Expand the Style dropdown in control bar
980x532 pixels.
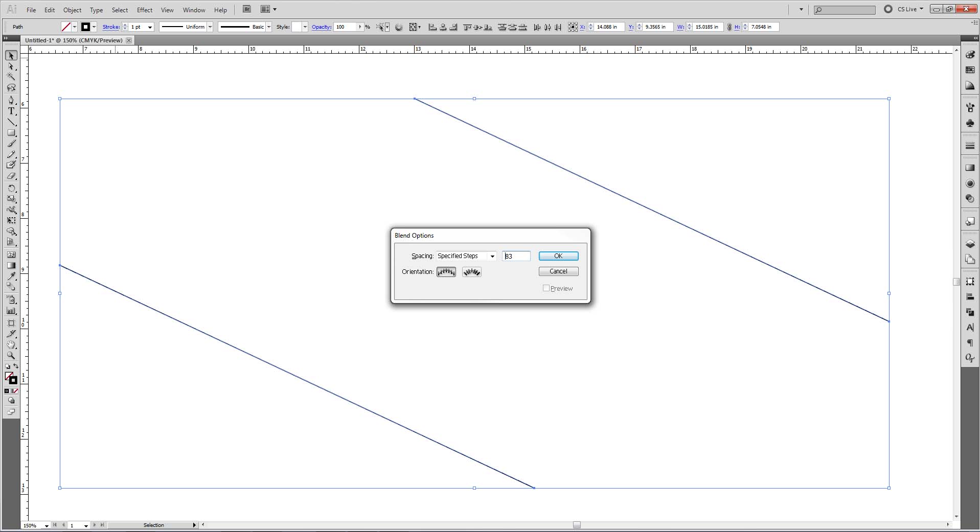tap(305, 27)
